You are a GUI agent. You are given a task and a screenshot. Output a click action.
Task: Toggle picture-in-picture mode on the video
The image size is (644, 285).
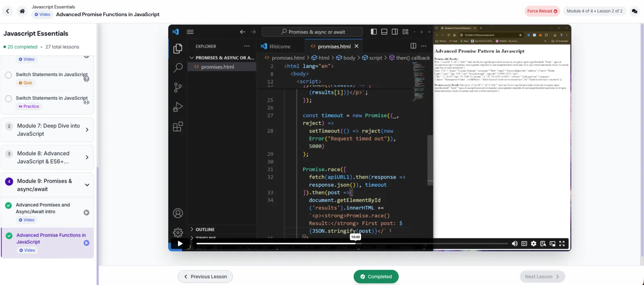(552, 244)
